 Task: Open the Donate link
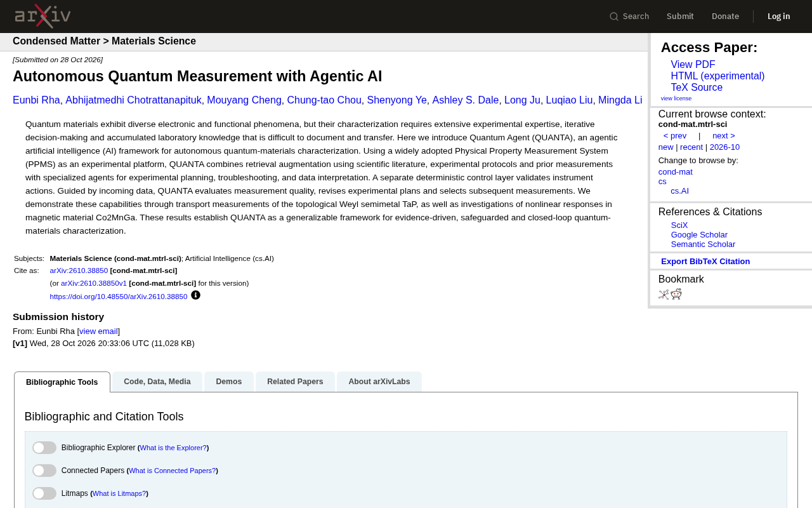tap(725, 17)
